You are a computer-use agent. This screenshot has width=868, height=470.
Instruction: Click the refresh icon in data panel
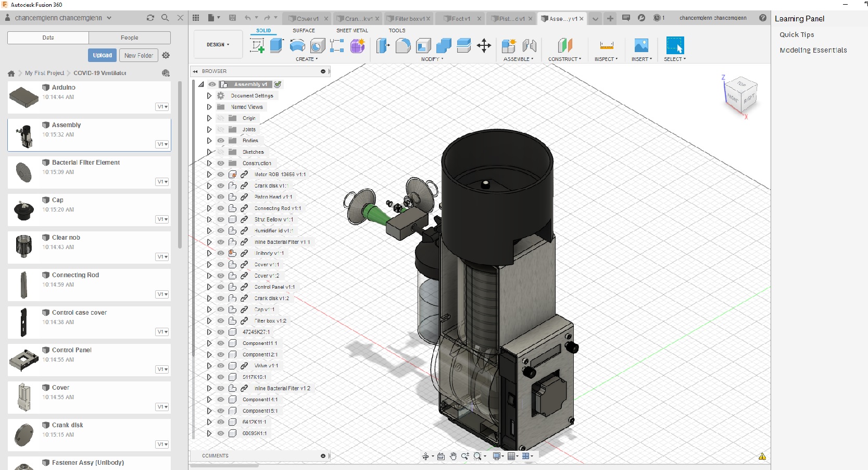150,18
